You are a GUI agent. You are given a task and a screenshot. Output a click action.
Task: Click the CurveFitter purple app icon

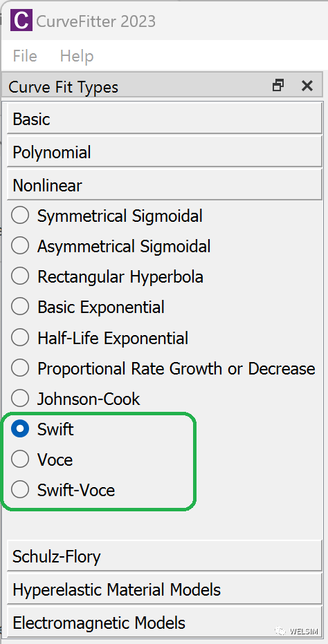[21, 20]
